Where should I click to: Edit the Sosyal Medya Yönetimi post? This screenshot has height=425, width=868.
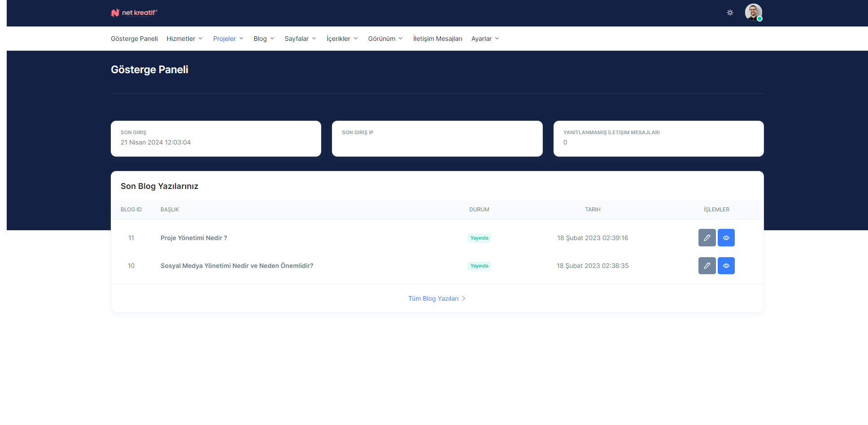[x=707, y=266]
